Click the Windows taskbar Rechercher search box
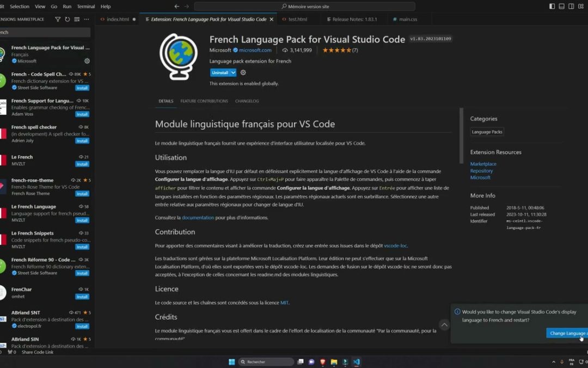 click(x=266, y=362)
